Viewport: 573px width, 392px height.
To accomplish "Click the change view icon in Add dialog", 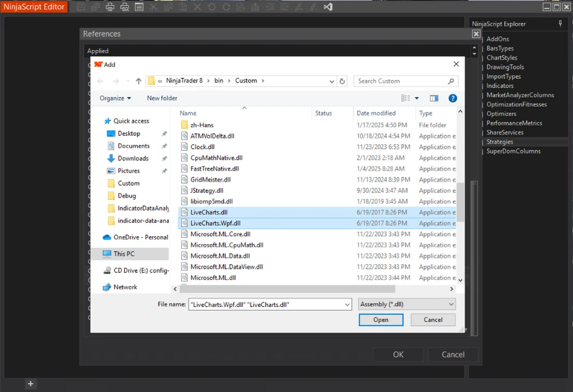I will pos(405,98).
